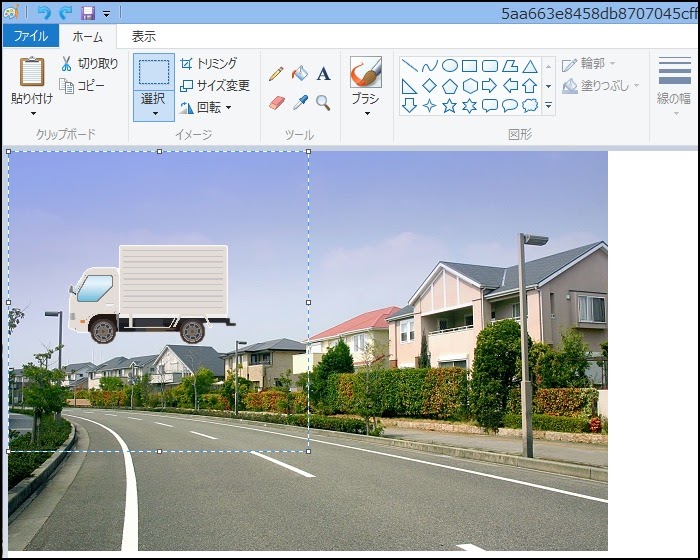The width and height of the screenshot is (700, 560).
Task: Click the 選択 rectangle selection icon
Action: [154, 71]
